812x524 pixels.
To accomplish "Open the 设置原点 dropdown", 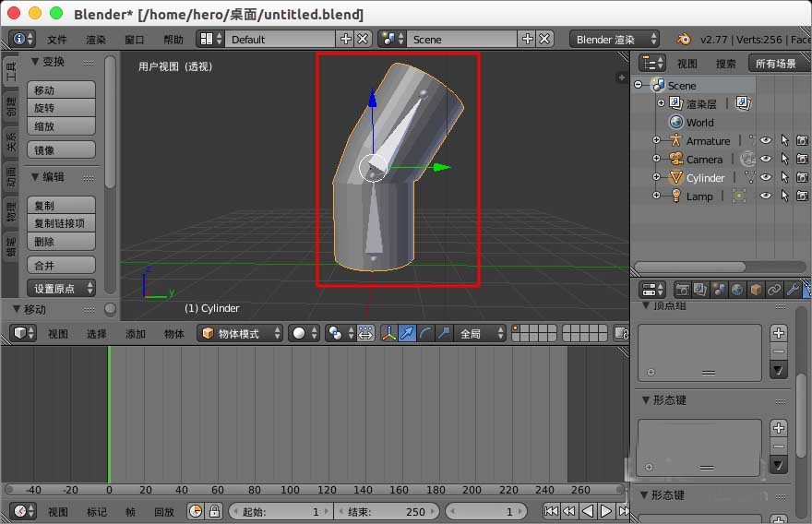I will point(61,289).
